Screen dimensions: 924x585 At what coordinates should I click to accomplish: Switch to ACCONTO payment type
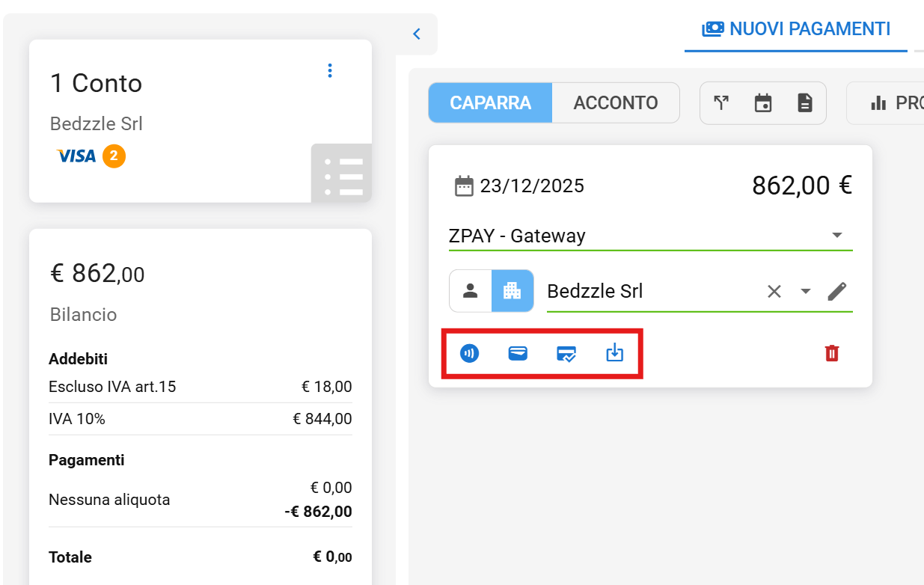[x=615, y=103]
